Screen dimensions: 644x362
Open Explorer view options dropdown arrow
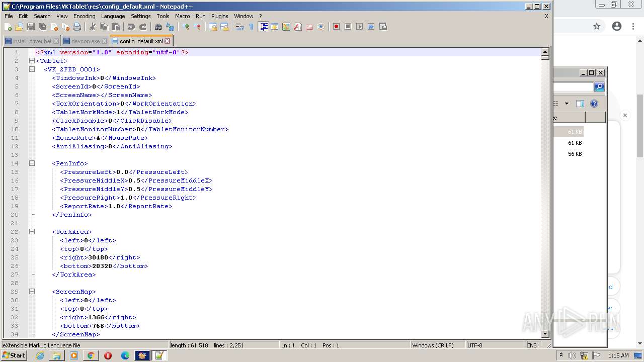point(567,104)
